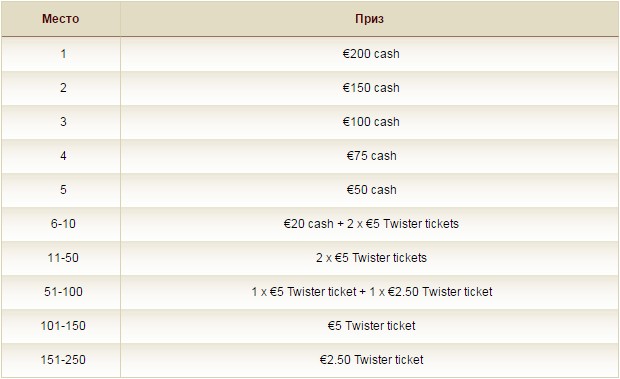The image size is (620, 379).
Task: Click the 2 x €5 Twister tickets entry
Action: coord(371,258)
